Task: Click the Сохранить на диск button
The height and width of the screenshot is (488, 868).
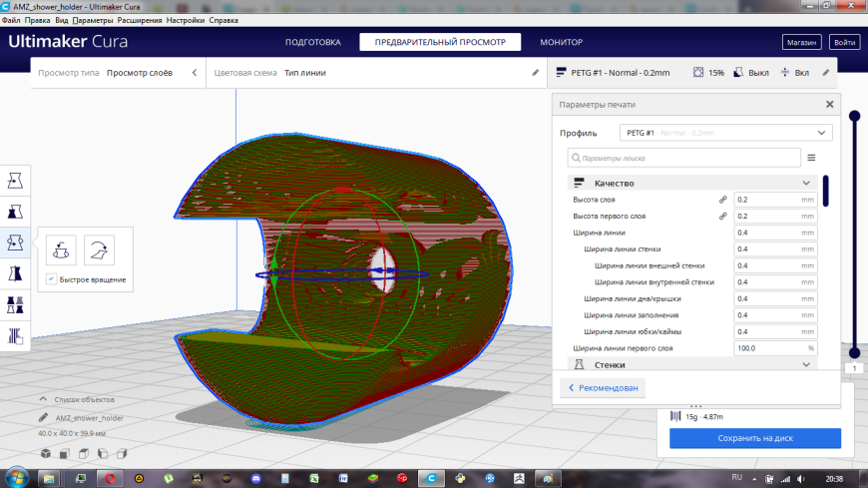Action: click(755, 438)
